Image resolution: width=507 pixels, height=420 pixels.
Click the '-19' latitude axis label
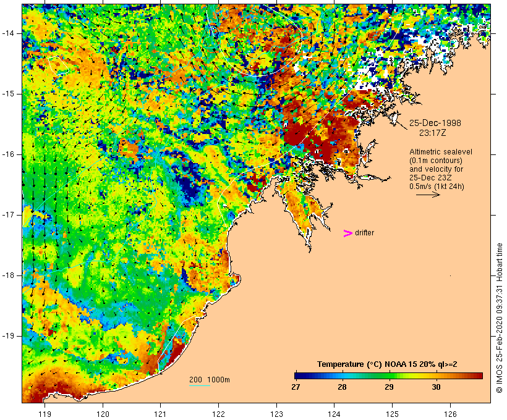(7, 336)
